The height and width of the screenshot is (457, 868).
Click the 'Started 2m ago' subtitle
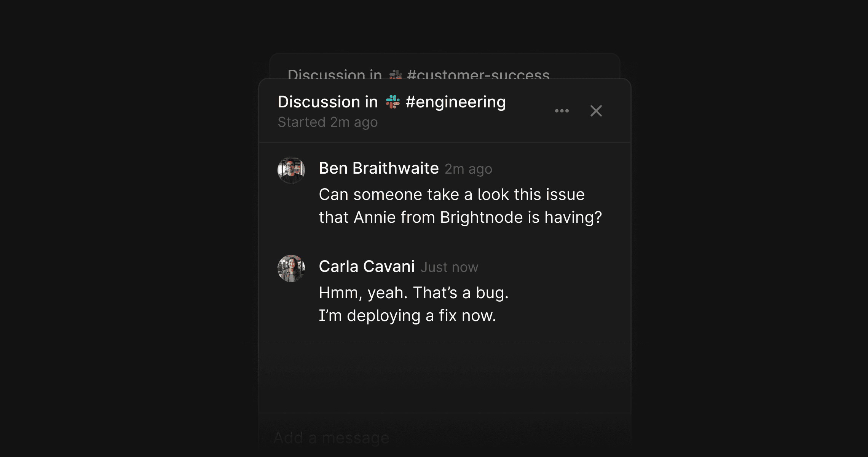[327, 122]
